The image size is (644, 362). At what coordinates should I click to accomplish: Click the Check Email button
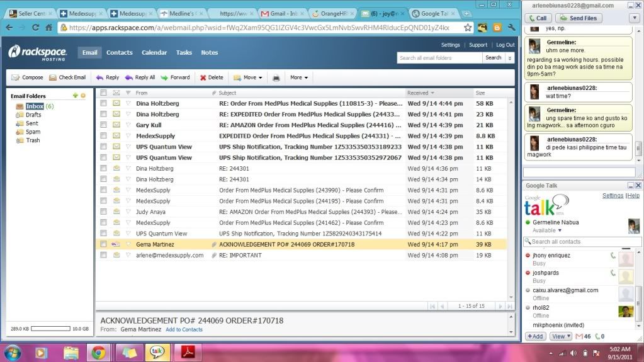pos(67,77)
